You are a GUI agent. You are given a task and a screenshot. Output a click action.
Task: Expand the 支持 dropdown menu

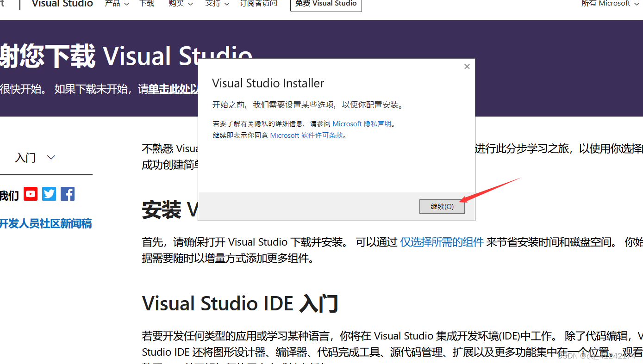[217, 4]
